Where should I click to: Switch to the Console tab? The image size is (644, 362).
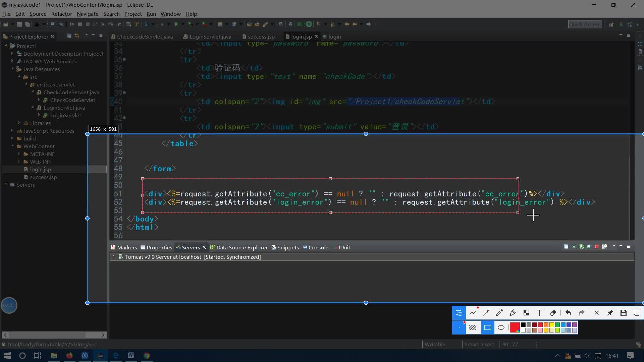(316, 247)
